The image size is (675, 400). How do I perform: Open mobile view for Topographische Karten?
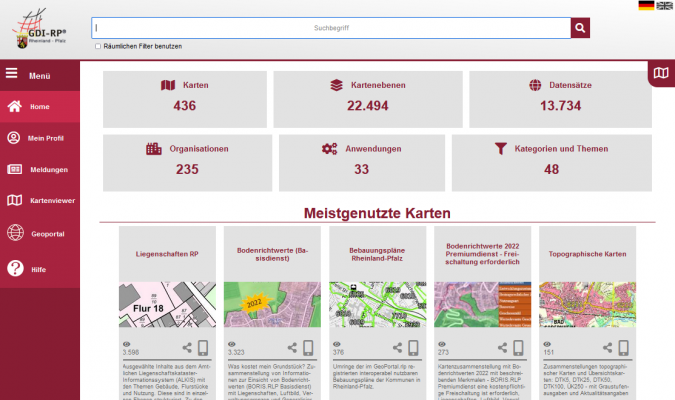pos(623,348)
